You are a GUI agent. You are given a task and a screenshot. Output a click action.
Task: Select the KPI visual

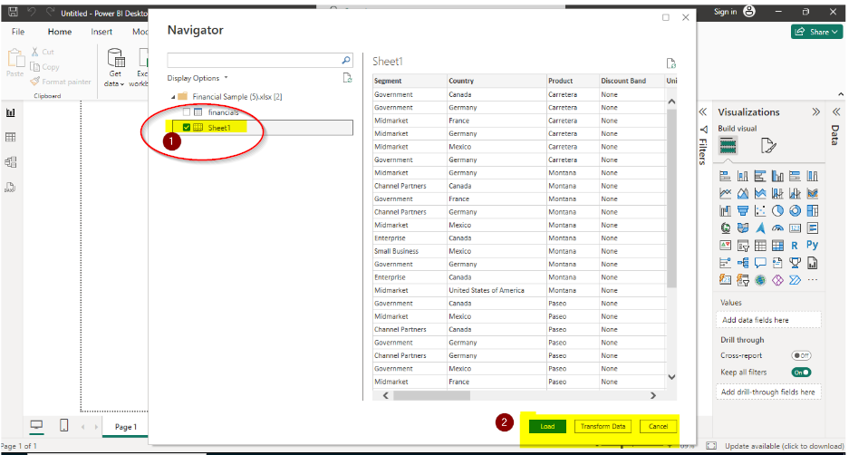point(725,246)
